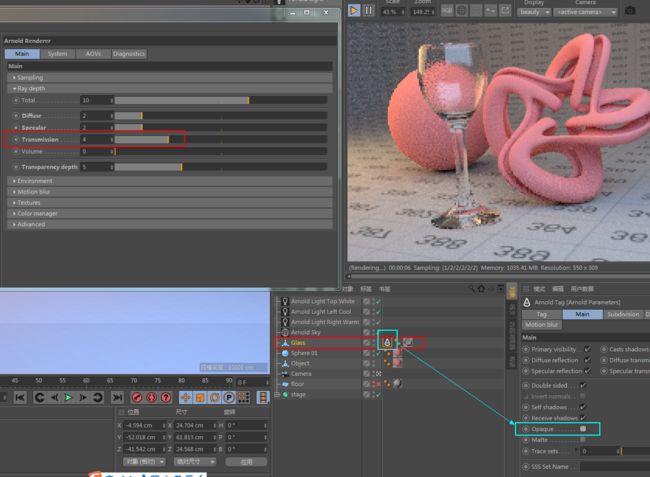Step one frame backward
The width and height of the screenshot is (650, 477).
pos(54,397)
